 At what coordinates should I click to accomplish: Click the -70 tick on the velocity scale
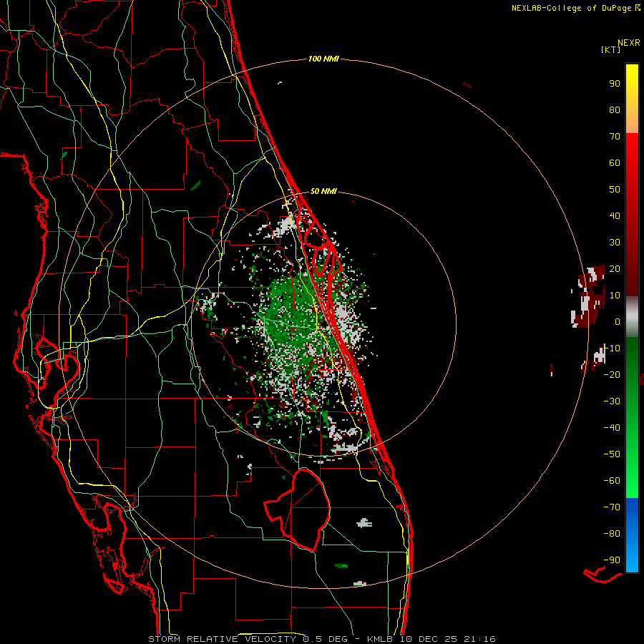[x=612, y=507]
